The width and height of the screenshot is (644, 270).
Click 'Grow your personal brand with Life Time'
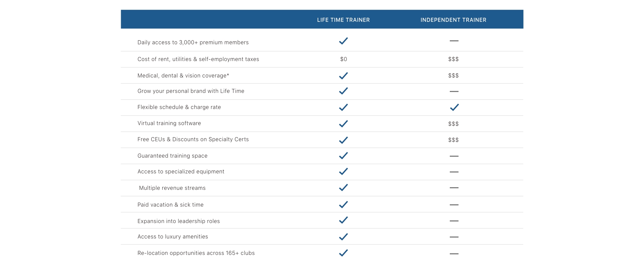pos(191,91)
